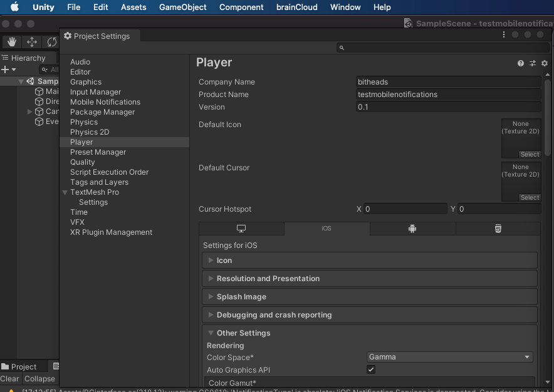Click the Company Name input field

click(x=448, y=82)
